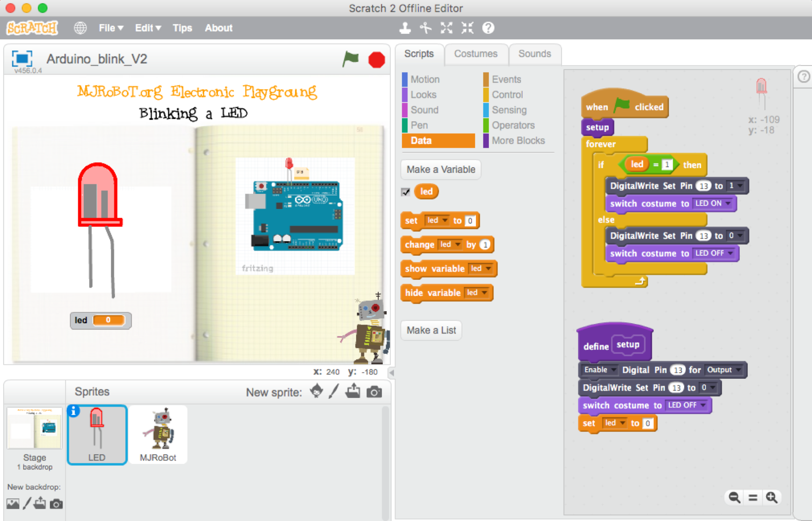Switch to the Sounds tab
The image size is (812, 521).
click(535, 54)
